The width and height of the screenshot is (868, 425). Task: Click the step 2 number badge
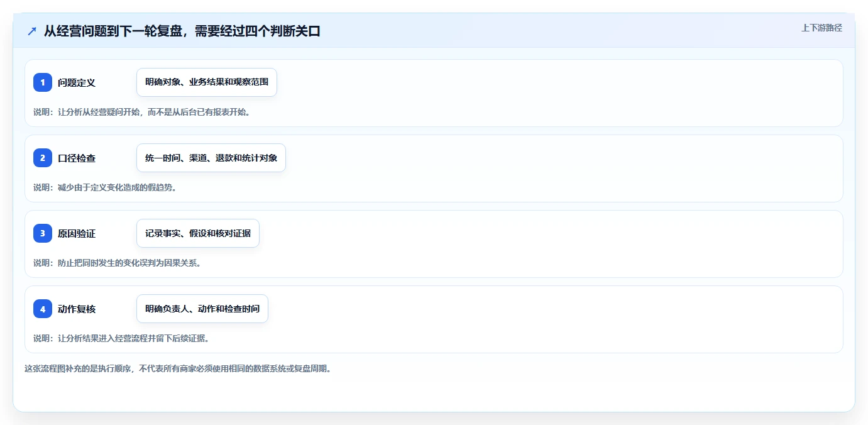pos(43,158)
